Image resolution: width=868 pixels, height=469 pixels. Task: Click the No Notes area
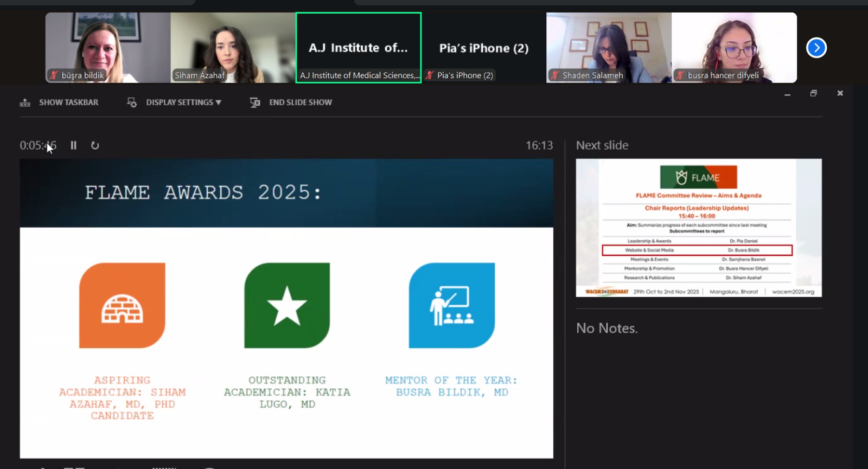click(x=607, y=328)
